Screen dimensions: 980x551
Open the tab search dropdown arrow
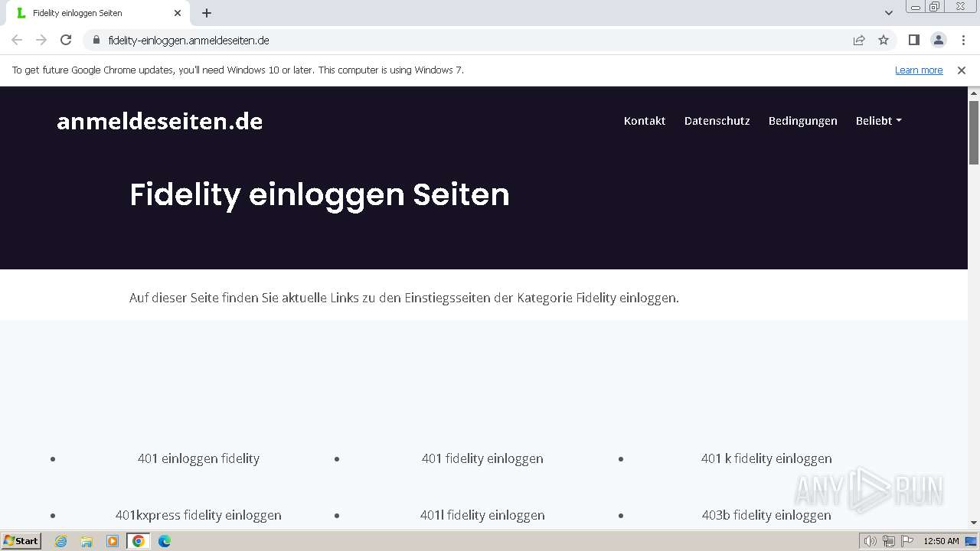[x=888, y=13]
